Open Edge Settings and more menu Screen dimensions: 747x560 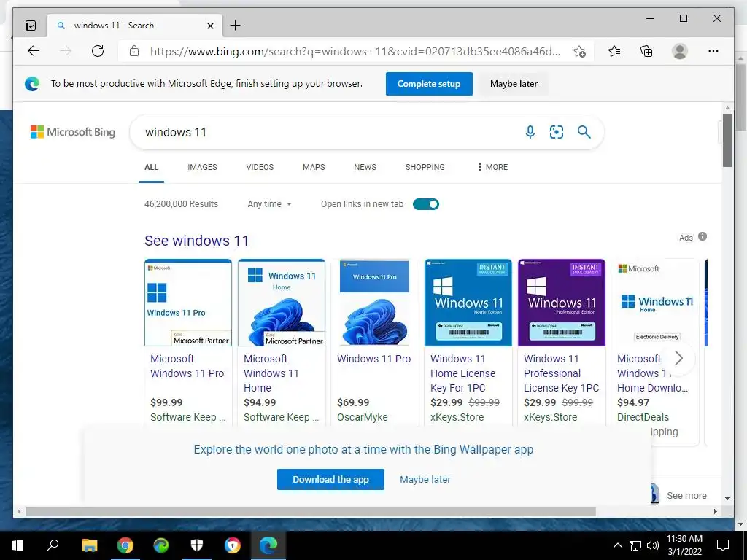(713, 51)
